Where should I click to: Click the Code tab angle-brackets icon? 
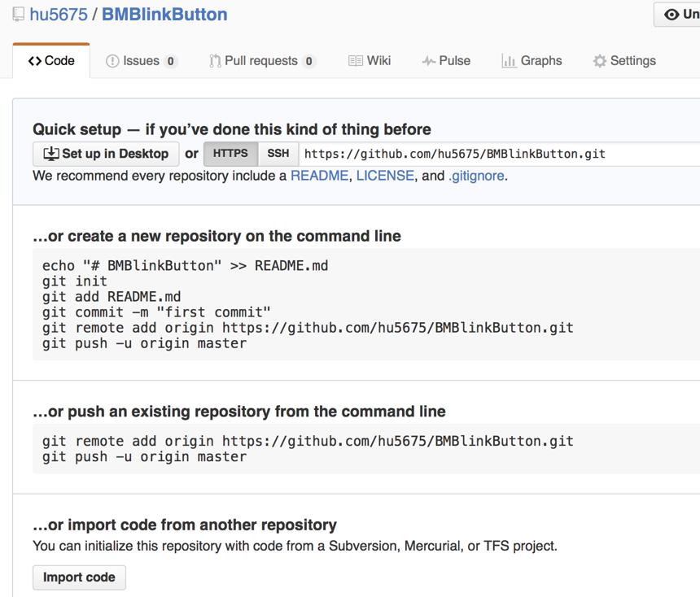(x=35, y=61)
